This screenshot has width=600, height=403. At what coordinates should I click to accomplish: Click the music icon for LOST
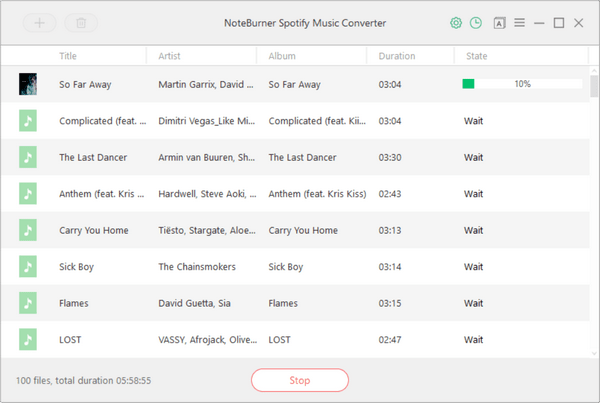coord(28,339)
